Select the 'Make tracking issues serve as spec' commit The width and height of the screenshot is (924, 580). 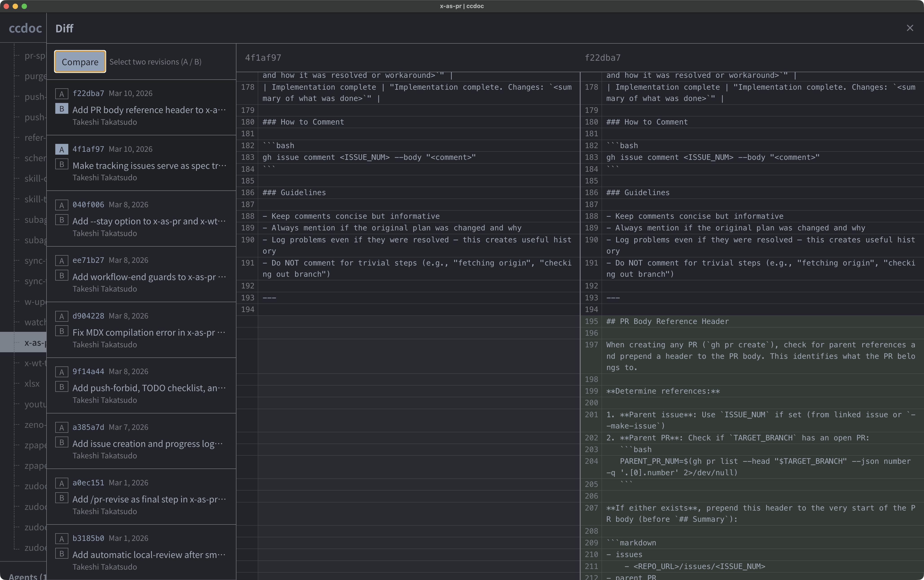click(x=149, y=165)
